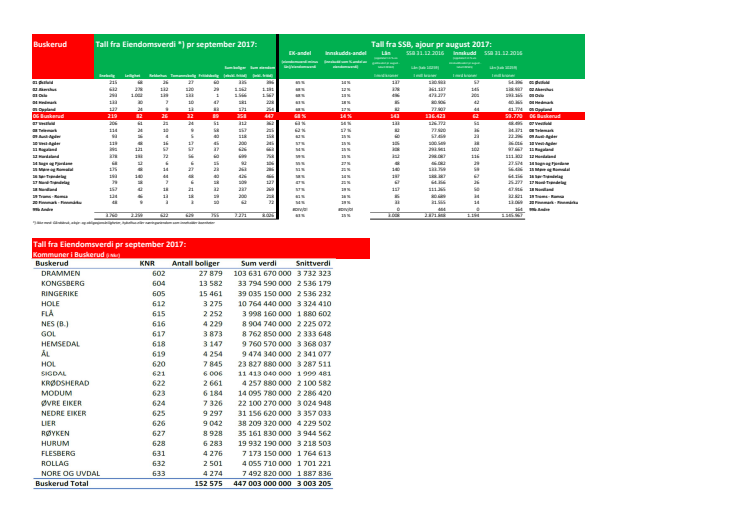Click the 'ØVRE EIKER' municipality name
Image resolution: width=746 pixels, height=527 pixels.
point(61,403)
